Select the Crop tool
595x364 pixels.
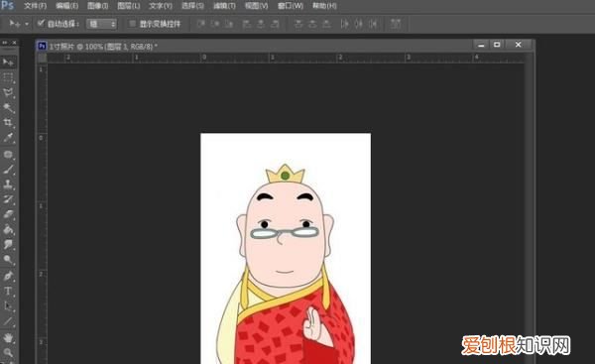[8, 123]
